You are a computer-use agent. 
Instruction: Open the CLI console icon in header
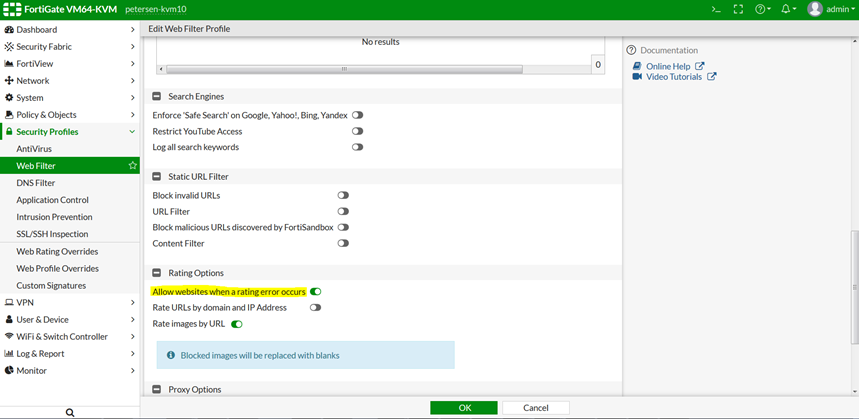pos(715,9)
